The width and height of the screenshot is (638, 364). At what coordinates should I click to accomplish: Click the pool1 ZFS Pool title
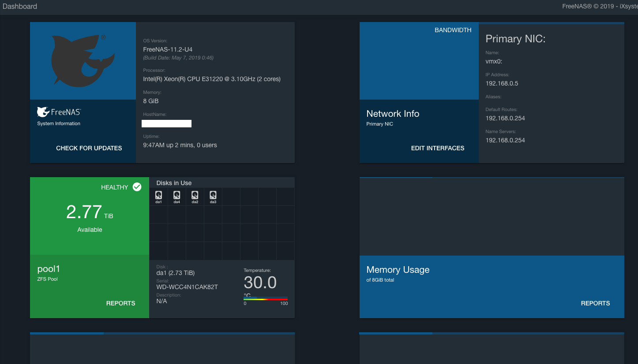coord(49,269)
